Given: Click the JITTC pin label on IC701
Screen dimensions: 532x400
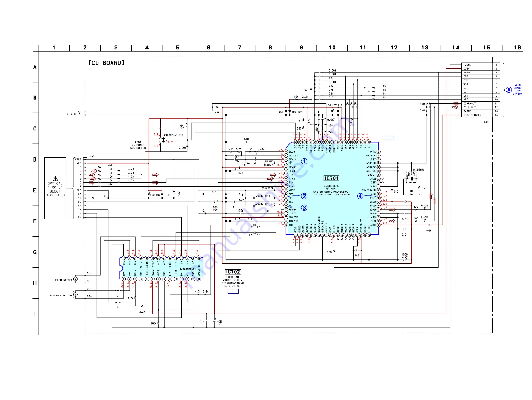Looking at the screenshot, I should tap(293, 213).
